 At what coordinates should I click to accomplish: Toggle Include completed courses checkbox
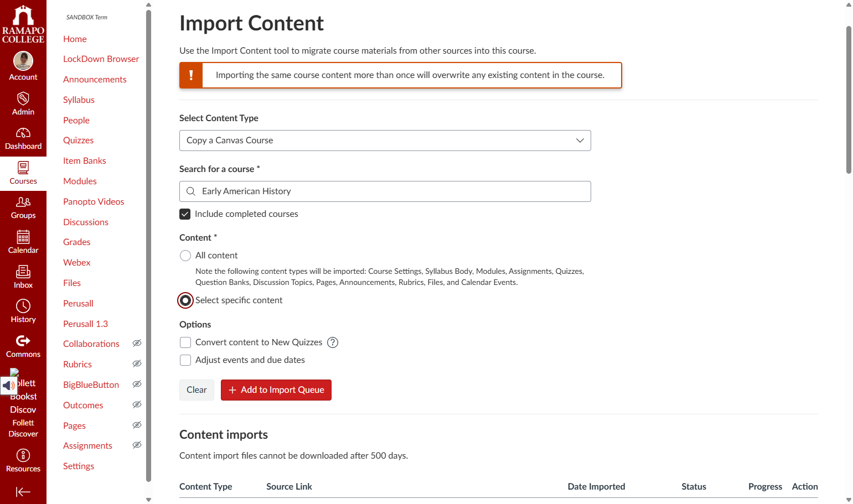[185, 214]
